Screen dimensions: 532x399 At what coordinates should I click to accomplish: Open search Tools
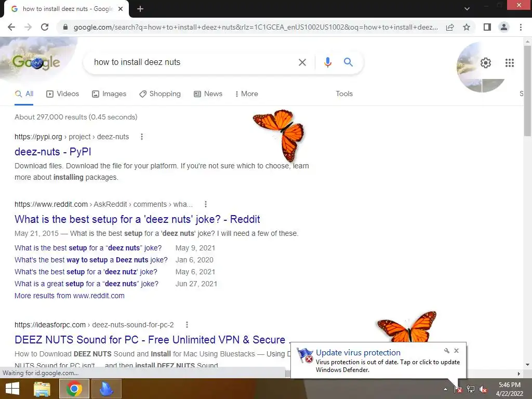[x=344, y=94]
